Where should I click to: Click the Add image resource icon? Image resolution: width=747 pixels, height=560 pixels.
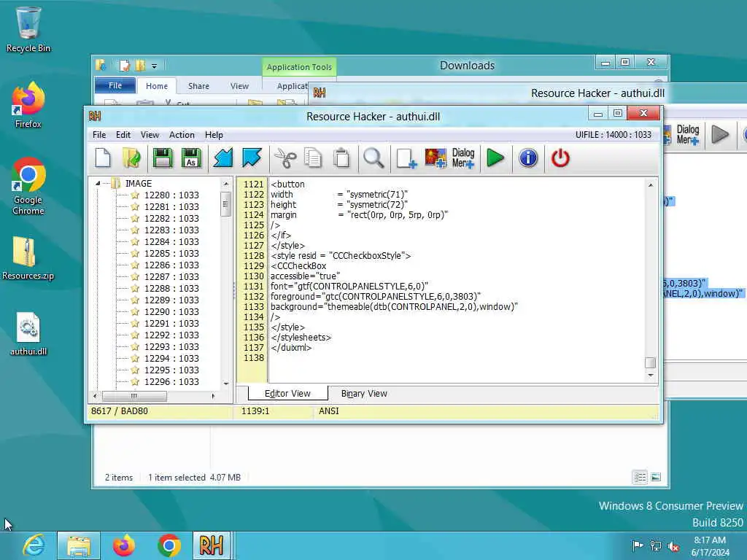(x=436, y=158)
